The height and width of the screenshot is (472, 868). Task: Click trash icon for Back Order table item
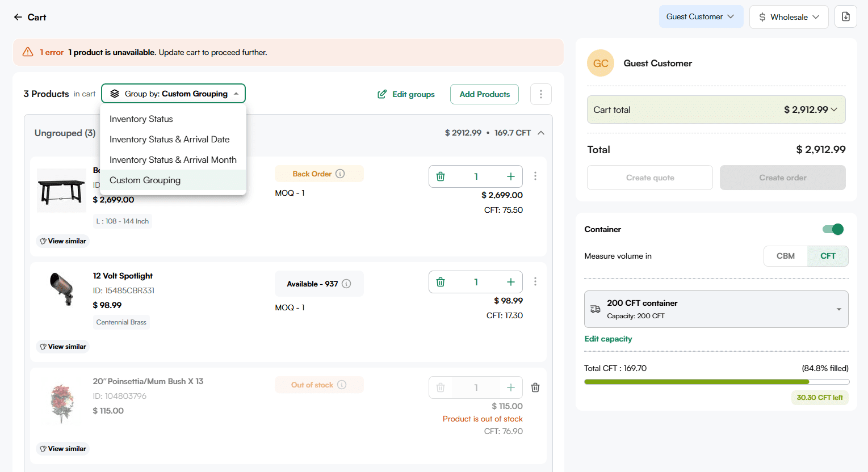441,176
